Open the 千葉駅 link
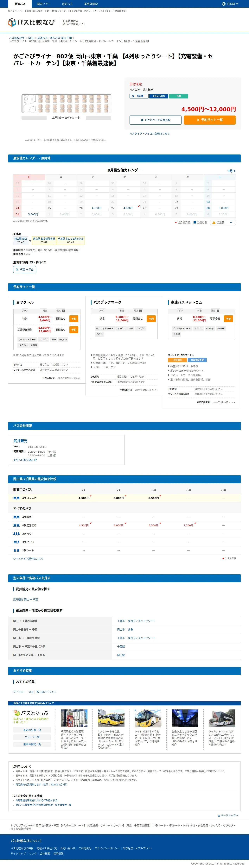249x868 pixels. coord(121,647)
